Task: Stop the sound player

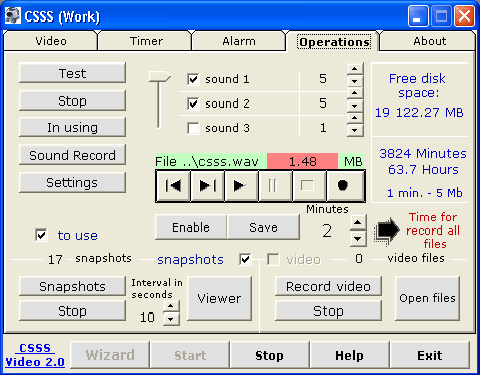Action: [x=309, y=186]
